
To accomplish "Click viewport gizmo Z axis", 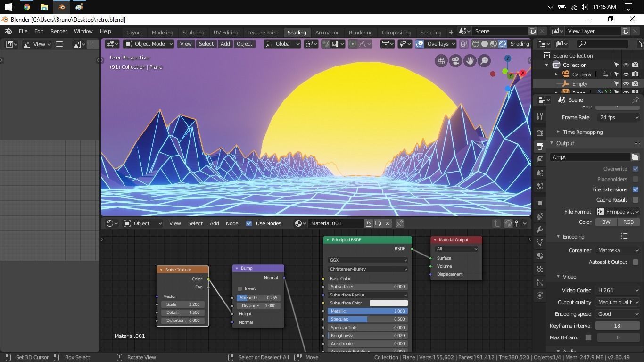I will [x=508, y=58].
